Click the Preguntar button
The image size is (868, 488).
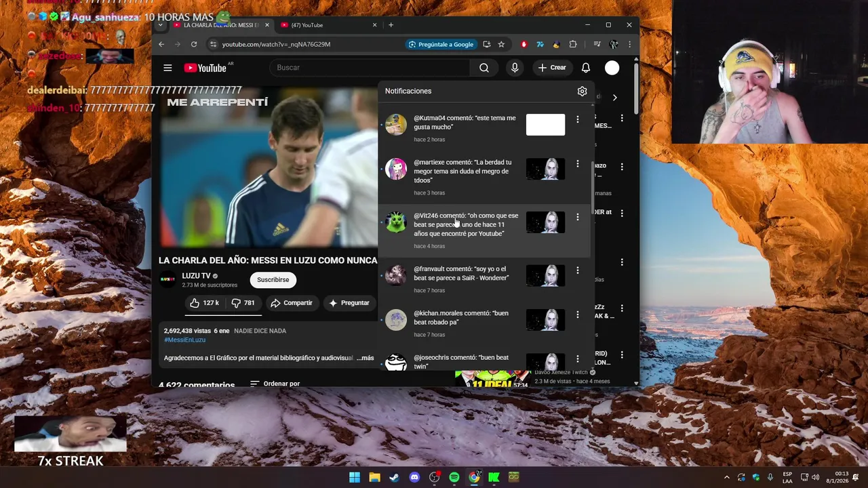coord(349,303)
